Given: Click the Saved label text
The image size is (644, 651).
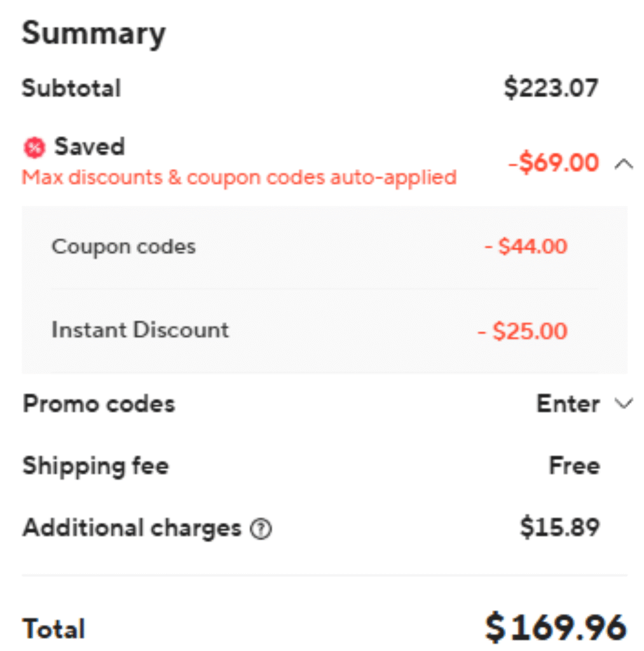Looking at the screenshot, I should point(89,147).
